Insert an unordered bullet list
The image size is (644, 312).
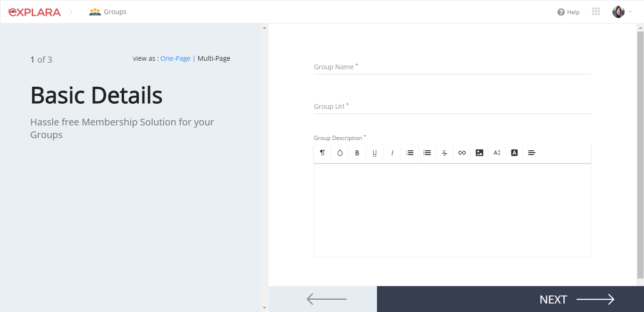[427, 153]
